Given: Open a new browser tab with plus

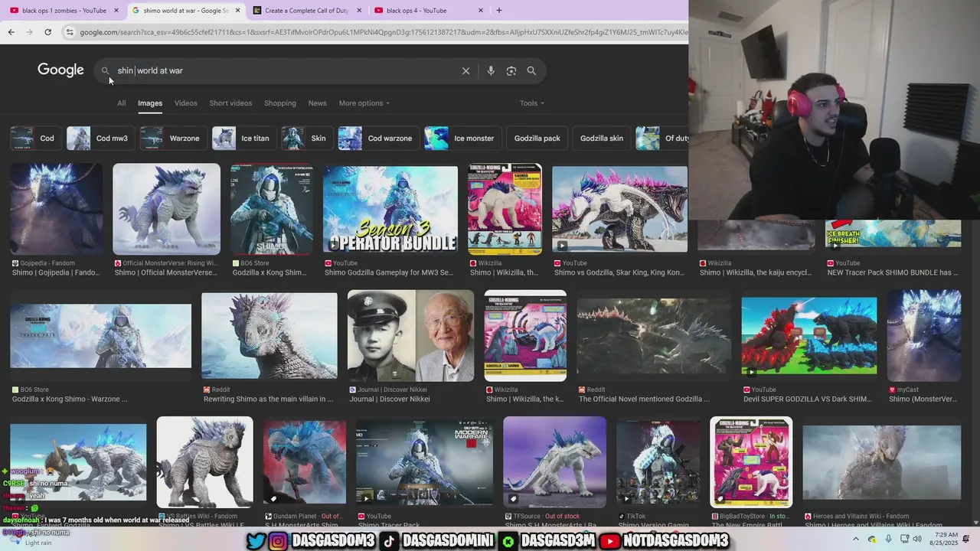Looking at the screenshot, I should pos(498,10).
